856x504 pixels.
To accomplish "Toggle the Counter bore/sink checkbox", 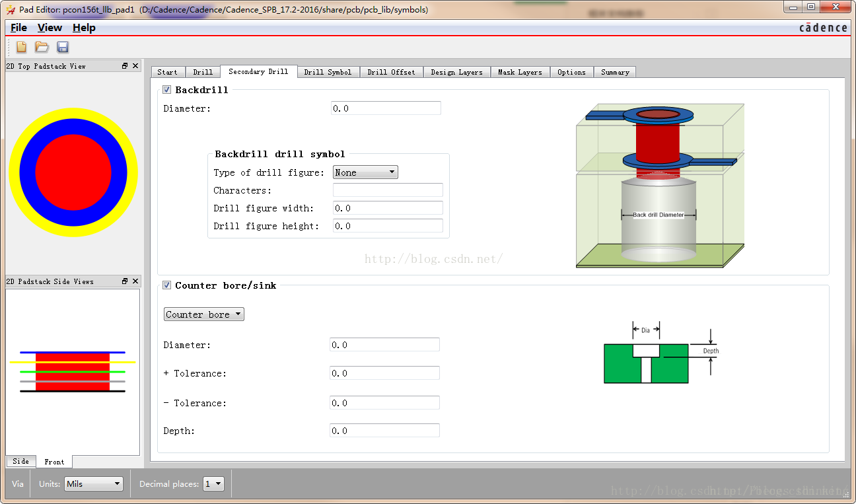I will (x=167, y=285).
